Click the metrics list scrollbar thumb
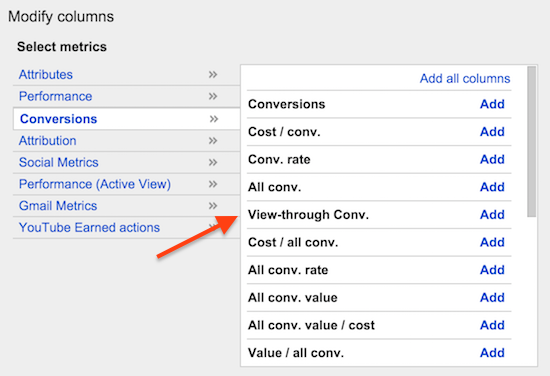 click(531, 141)
